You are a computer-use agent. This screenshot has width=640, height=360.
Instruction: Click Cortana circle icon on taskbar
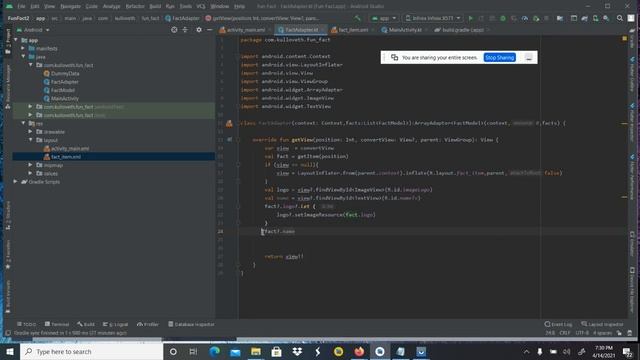(173, 351)
